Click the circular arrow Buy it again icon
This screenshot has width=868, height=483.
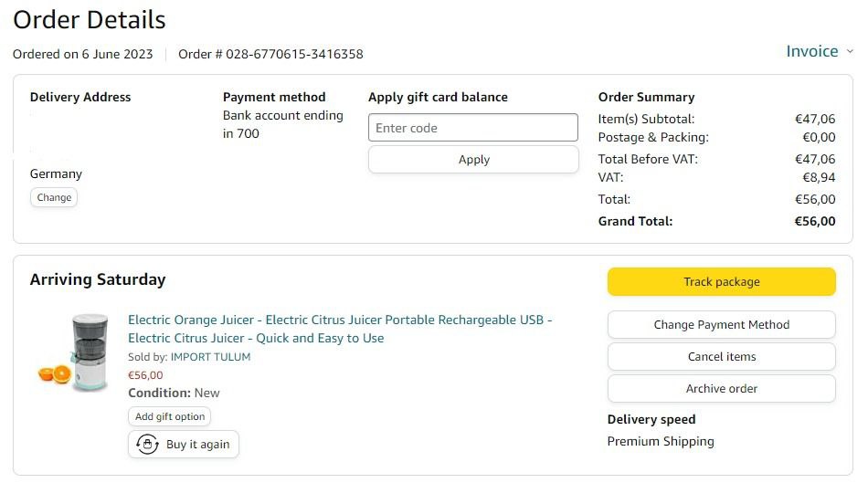[147, 445]
